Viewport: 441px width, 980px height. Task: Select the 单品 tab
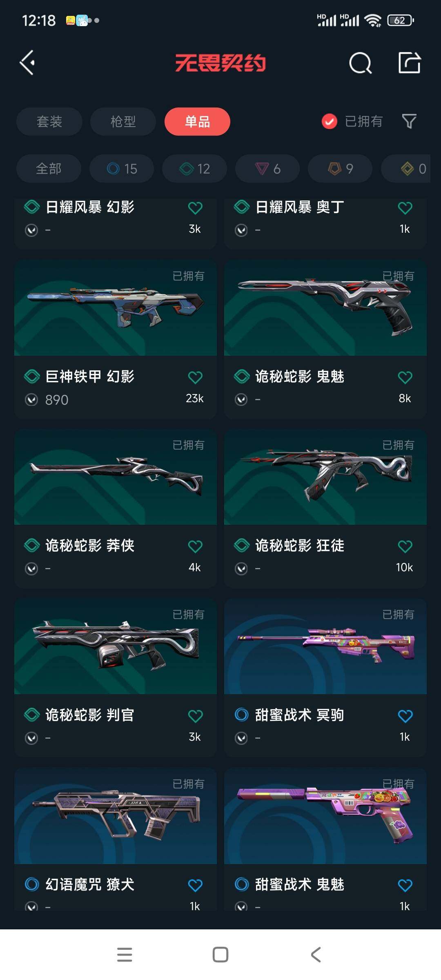pos(197,121)
